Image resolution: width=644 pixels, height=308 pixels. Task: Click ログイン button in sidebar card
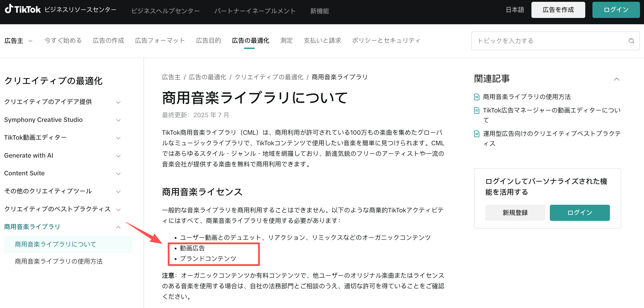coord(579,212)
